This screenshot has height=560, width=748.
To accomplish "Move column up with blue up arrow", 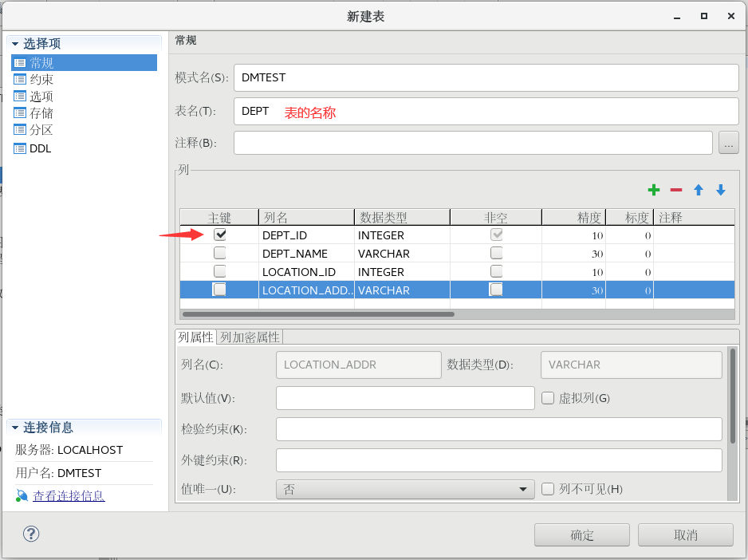I will 699,190.
